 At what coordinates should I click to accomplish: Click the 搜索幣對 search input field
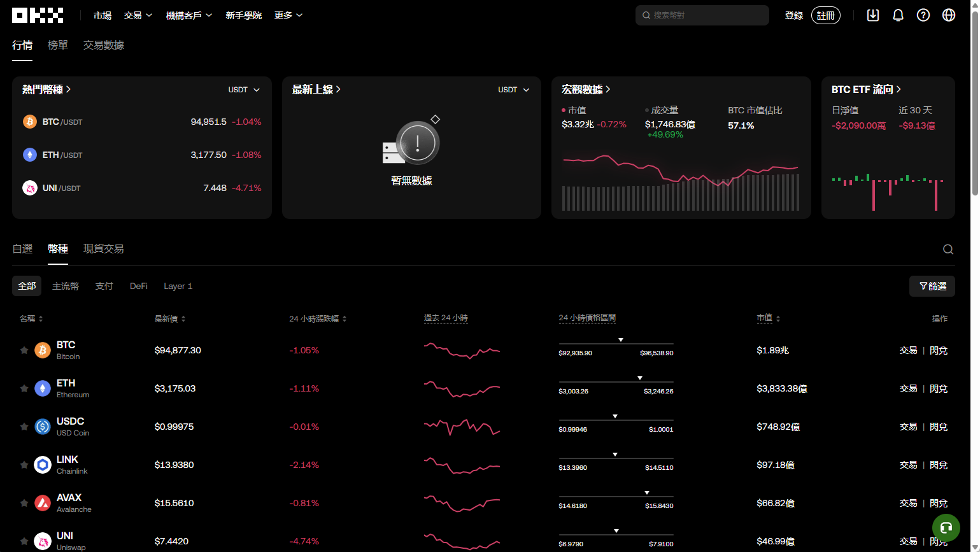point(707,15)
